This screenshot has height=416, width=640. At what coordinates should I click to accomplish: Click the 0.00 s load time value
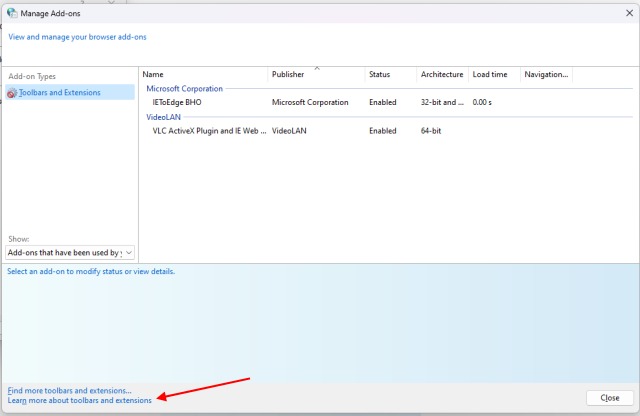(x=482, y=102)
